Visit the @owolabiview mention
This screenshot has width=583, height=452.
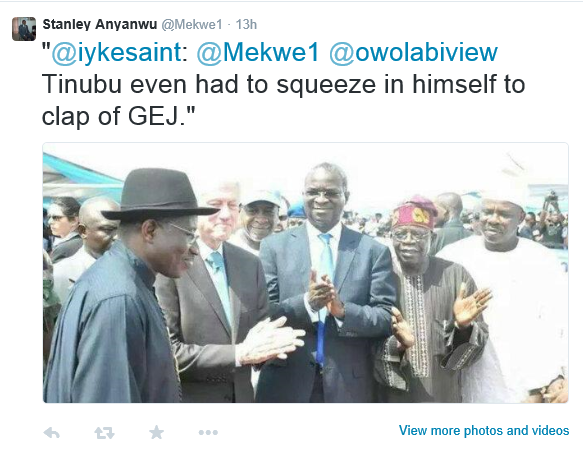point(413,52)
